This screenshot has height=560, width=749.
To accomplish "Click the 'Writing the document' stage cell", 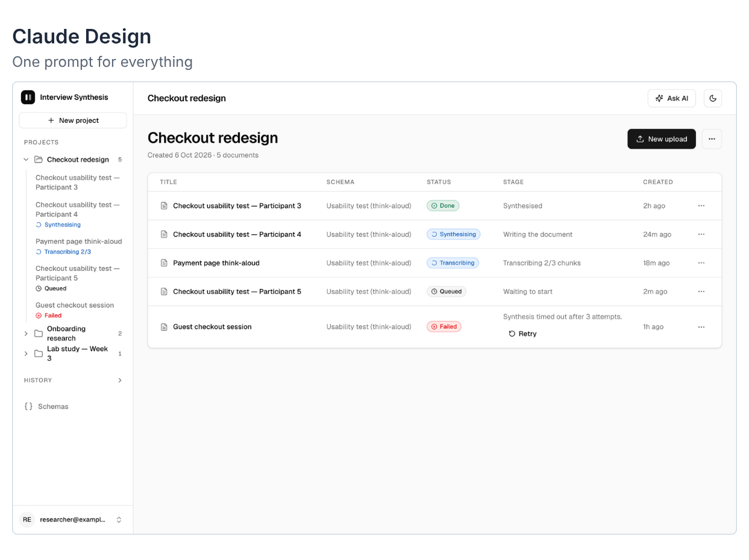I will (x=538, y=234).
